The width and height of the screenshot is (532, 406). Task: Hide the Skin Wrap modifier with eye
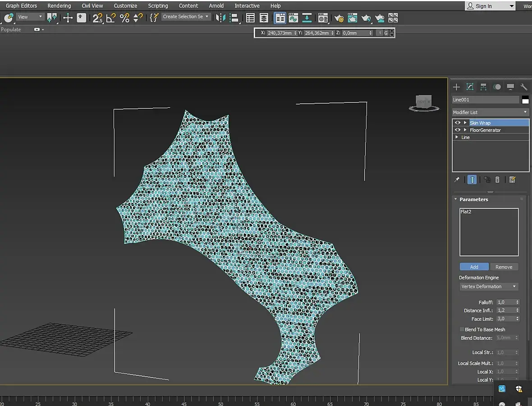pos(458,123)
